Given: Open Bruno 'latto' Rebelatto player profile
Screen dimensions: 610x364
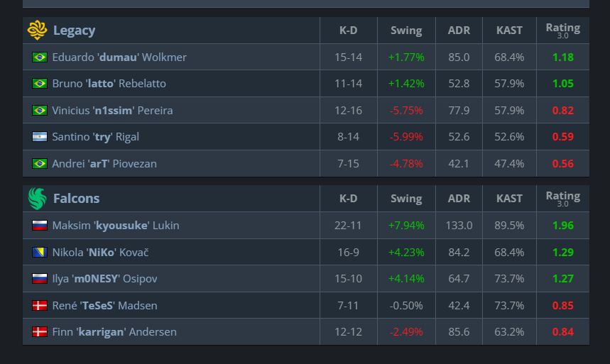Looking at the screenshot, I should (x=109, y=84).
